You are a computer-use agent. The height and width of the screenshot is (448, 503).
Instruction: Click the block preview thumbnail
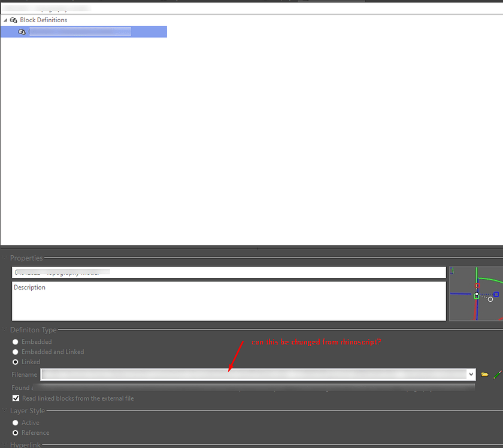pos(476,293)
